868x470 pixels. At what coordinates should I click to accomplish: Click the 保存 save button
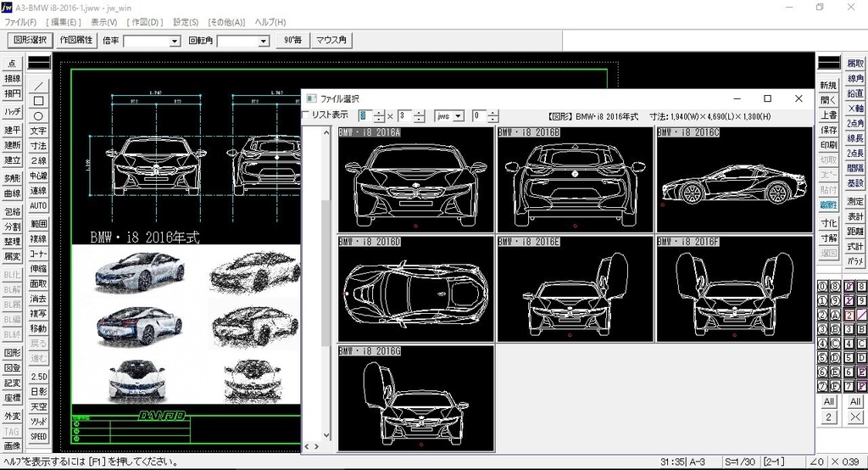click(x=829, y=130)
